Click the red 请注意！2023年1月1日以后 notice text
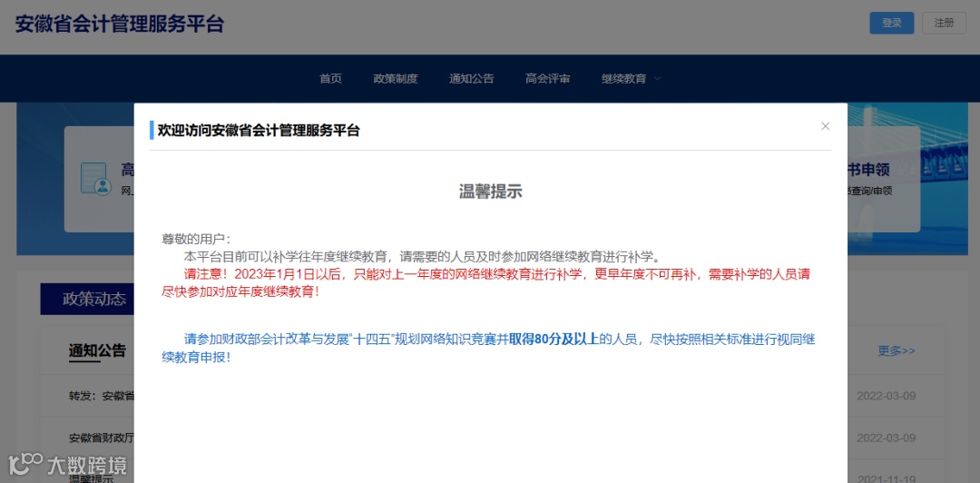980x483 pixels. [x=486, y=283]
